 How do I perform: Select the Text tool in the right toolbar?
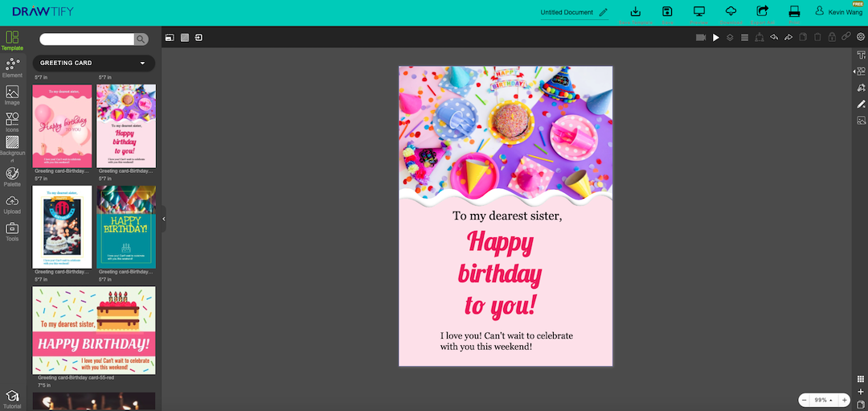point(861,55)
